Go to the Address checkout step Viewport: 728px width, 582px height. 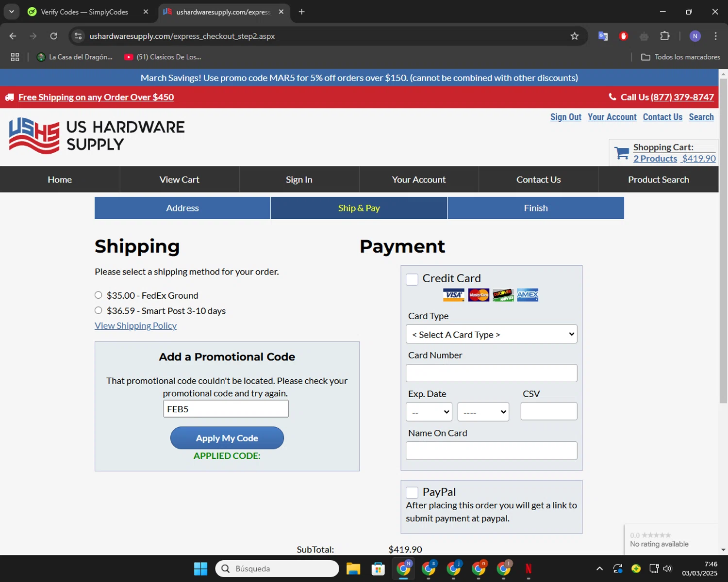[x=182, y=208]
